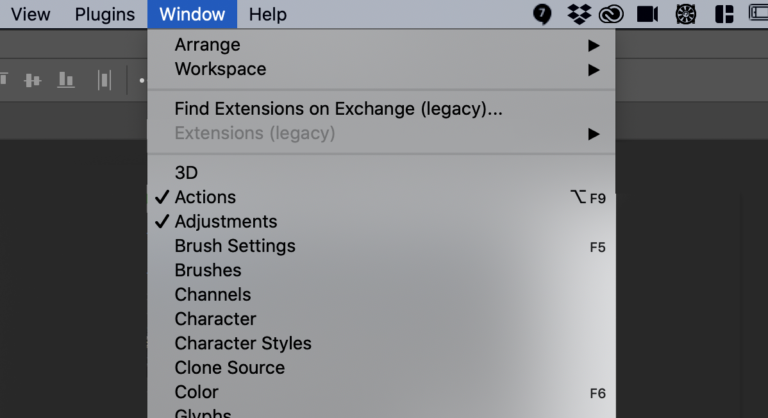The image size is (768, 418).
Task: Open the Help menu
Action: click(267, 14)
